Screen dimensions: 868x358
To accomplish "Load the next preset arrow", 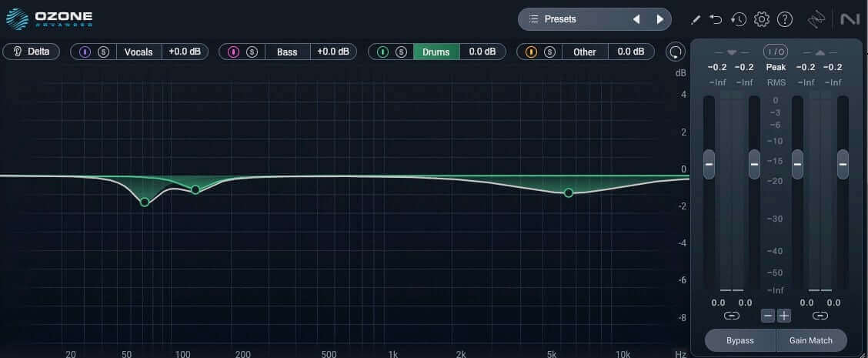I will click(660, 19).
